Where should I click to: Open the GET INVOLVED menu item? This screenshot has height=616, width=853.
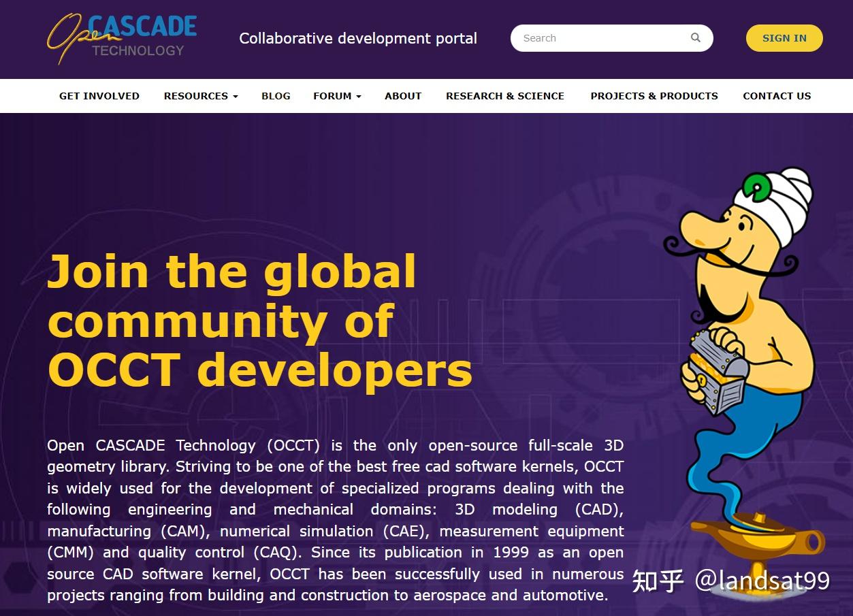click(99, 96)
